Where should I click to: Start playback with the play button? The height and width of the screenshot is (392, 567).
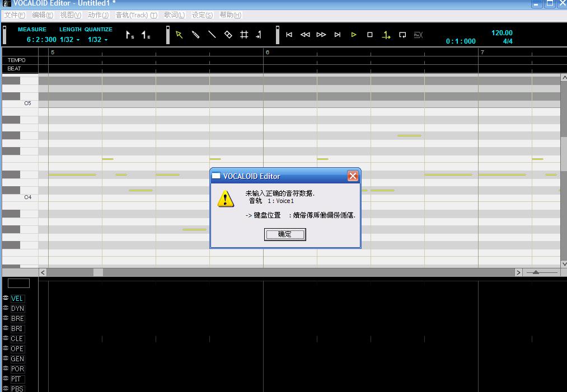(354, 35)
